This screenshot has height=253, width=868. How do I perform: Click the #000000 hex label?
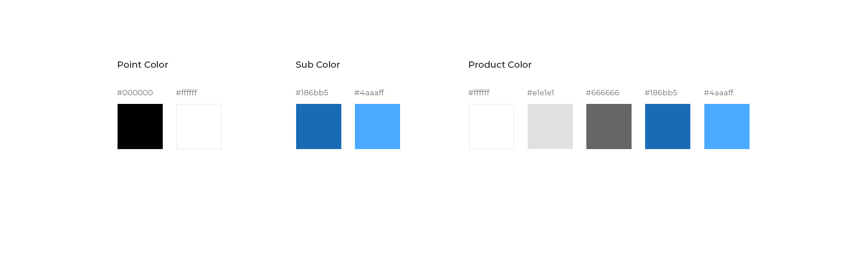135,93
